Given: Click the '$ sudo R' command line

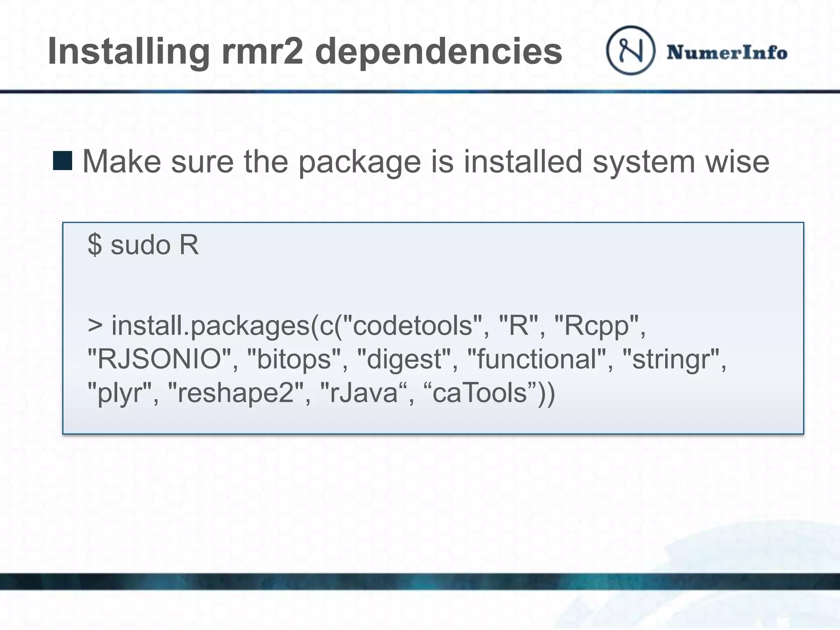Looking at the screenshot, I should tap(143, 245).
